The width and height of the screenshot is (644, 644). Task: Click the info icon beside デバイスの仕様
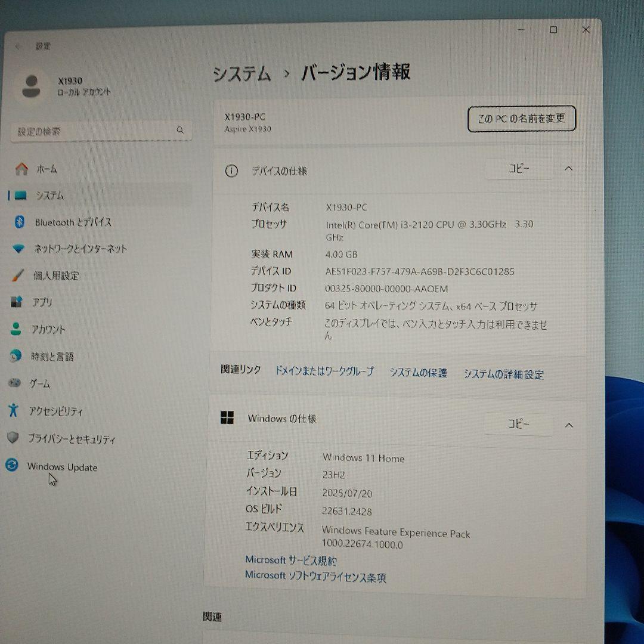click(231, 171)
